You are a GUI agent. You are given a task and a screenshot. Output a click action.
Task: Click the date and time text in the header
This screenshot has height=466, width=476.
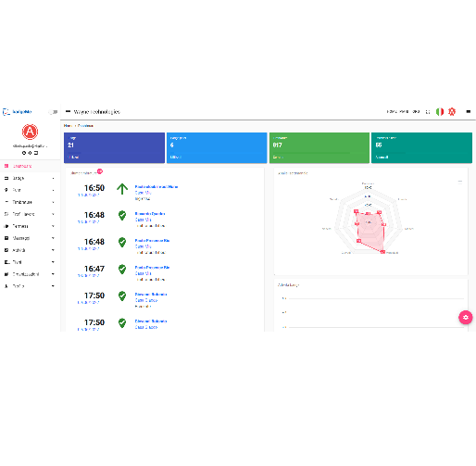(x=403, y=111)
